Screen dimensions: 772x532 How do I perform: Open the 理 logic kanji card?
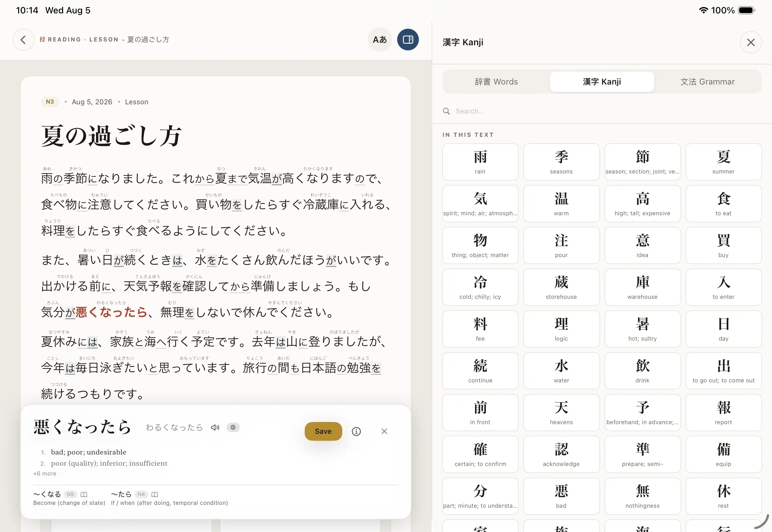[561, 329]
